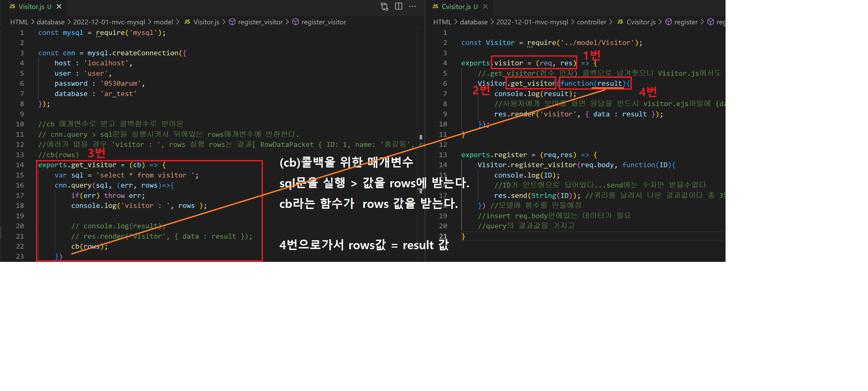868x391 pixels.
Task: Place cursor on get_visitor in Cvisitor.js line 6
Action: pos(533,84)
